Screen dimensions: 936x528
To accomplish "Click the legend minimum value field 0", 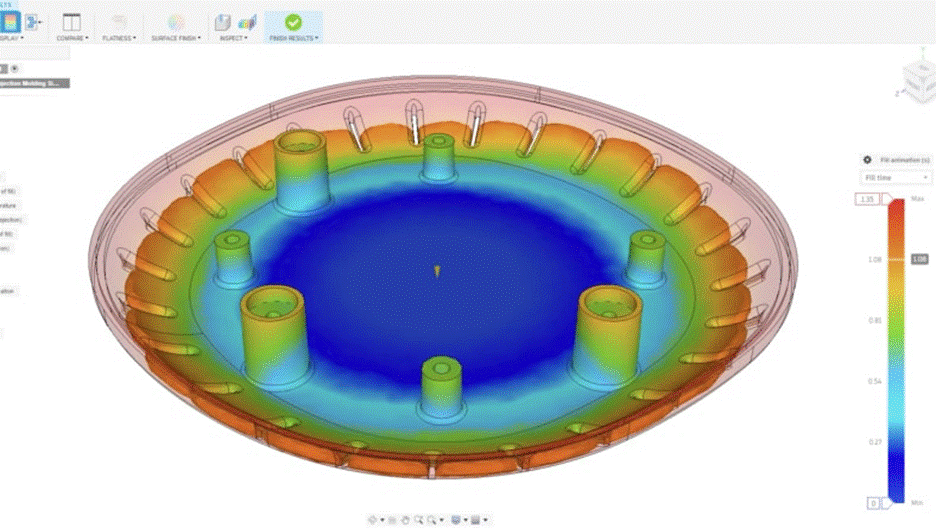I will pyautogui.click(x=873, y=503).
